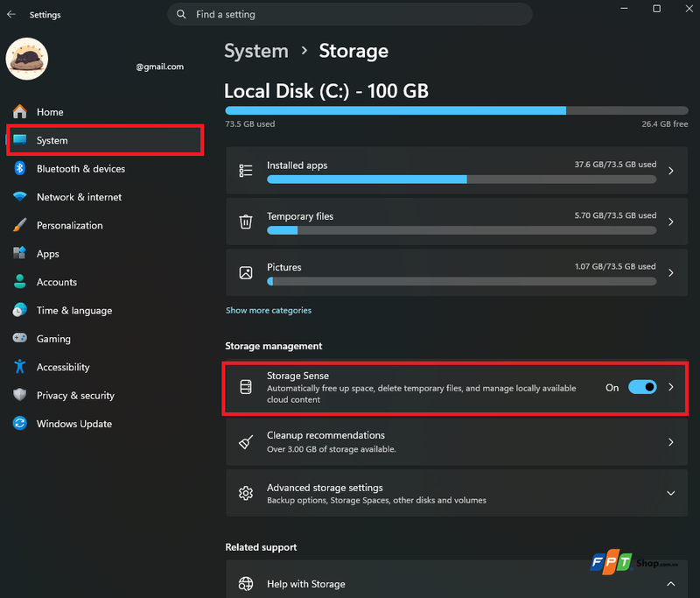The image size is (700, 598).
Task: Click the Network wifi icon
Action: 19,196
